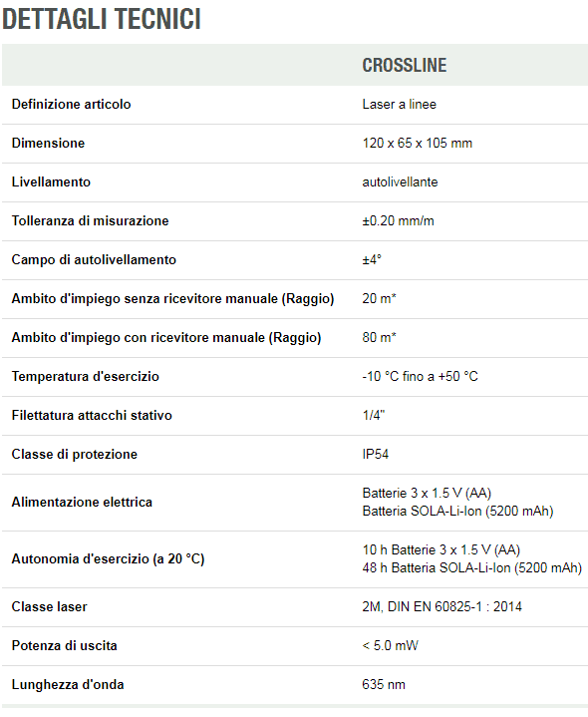
Task: Click the '2M, DIN EN 60825-1 : 2014' value
Action: point(441,606)
